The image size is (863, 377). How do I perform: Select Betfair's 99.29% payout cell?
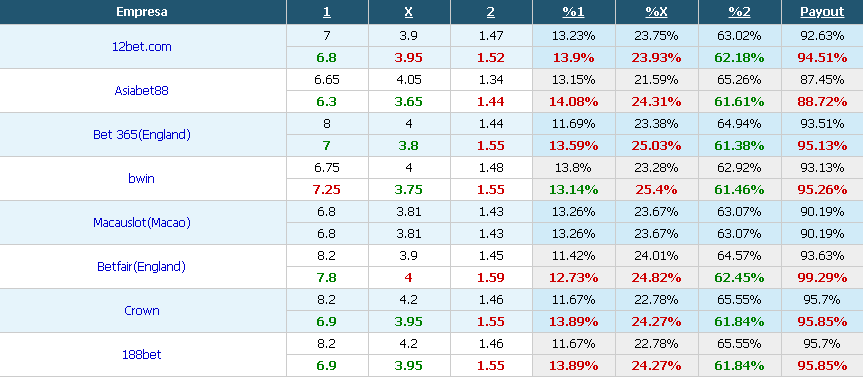pyautogui.click(x=822, y=278)
